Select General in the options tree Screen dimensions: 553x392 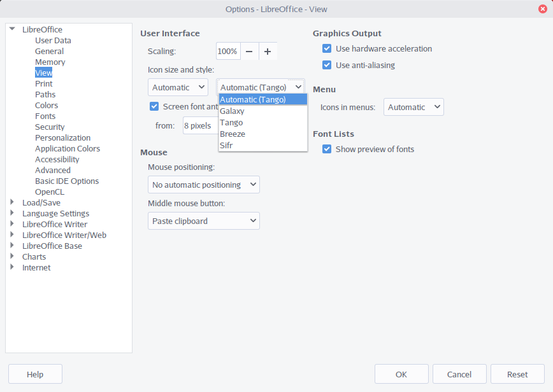click(50, 52)
